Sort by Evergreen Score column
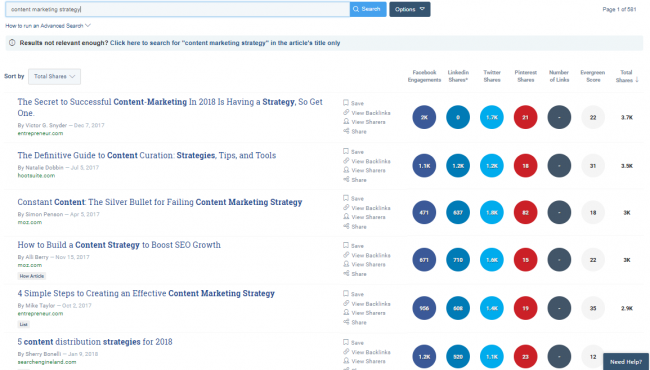Viewport: 650px width, 370px height. click(593, 76)
